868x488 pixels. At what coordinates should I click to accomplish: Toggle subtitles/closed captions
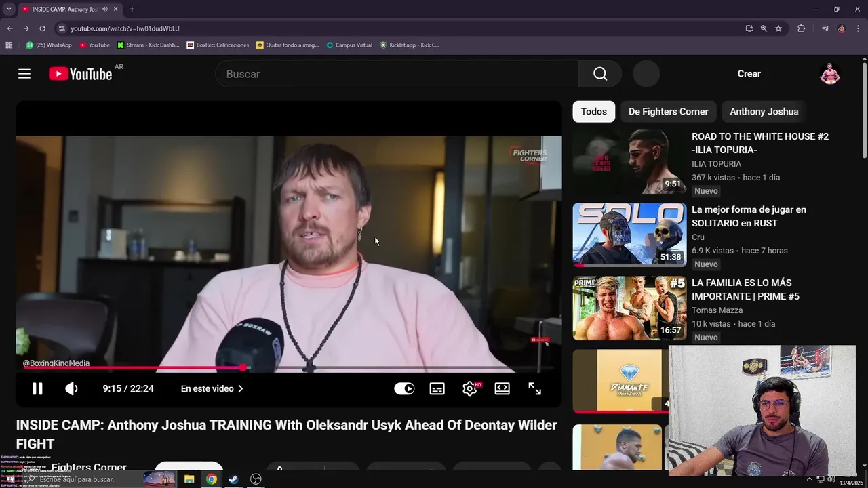[437, 388]
